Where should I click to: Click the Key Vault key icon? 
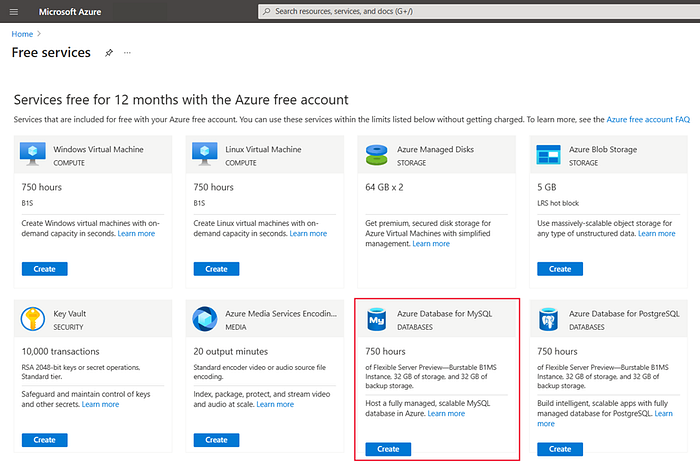coord(33,319)
